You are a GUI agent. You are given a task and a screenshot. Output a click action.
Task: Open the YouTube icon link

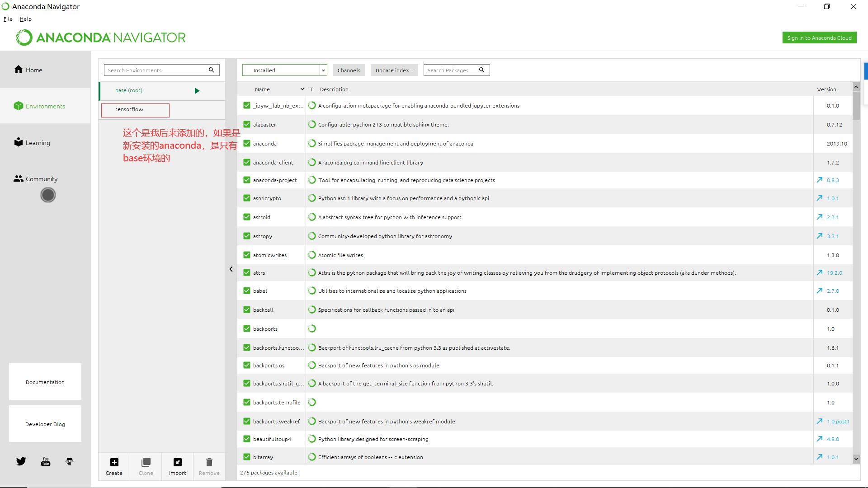[x=46, y=461]
